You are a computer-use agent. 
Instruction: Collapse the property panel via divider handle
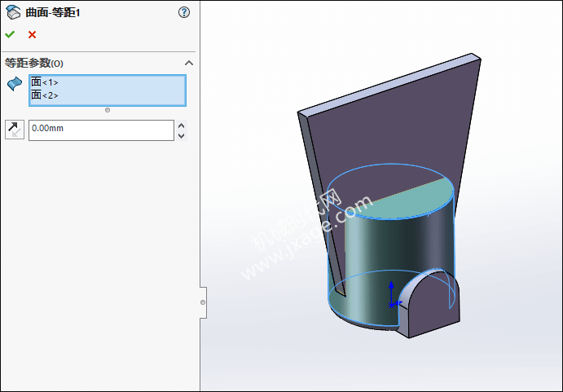coord(203,302)
